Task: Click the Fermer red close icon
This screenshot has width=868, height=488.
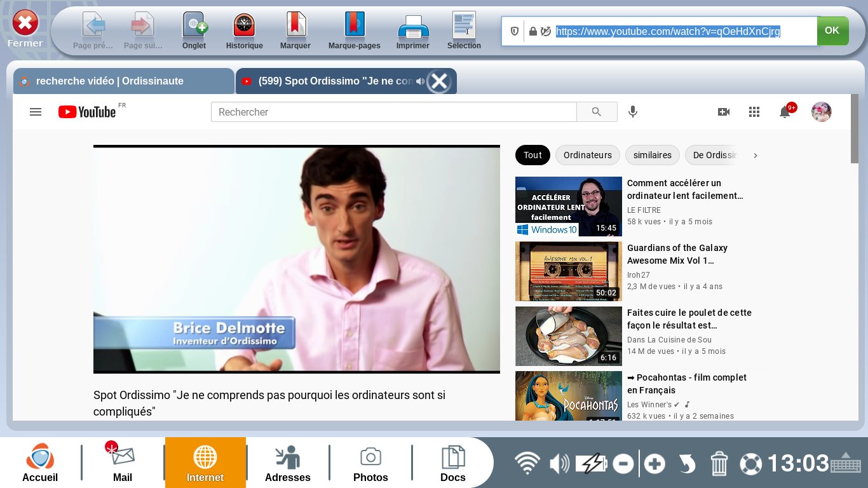Action: point(25,24)
